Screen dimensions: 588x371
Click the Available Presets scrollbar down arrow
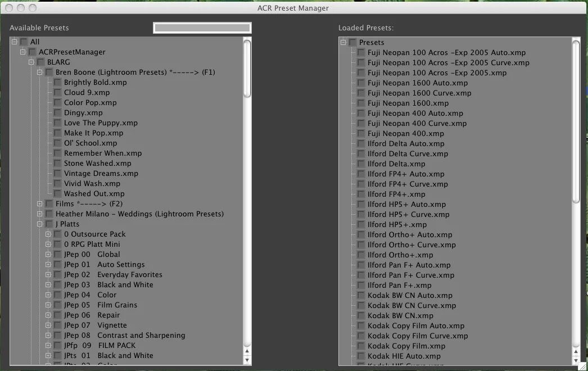point(247,360)
